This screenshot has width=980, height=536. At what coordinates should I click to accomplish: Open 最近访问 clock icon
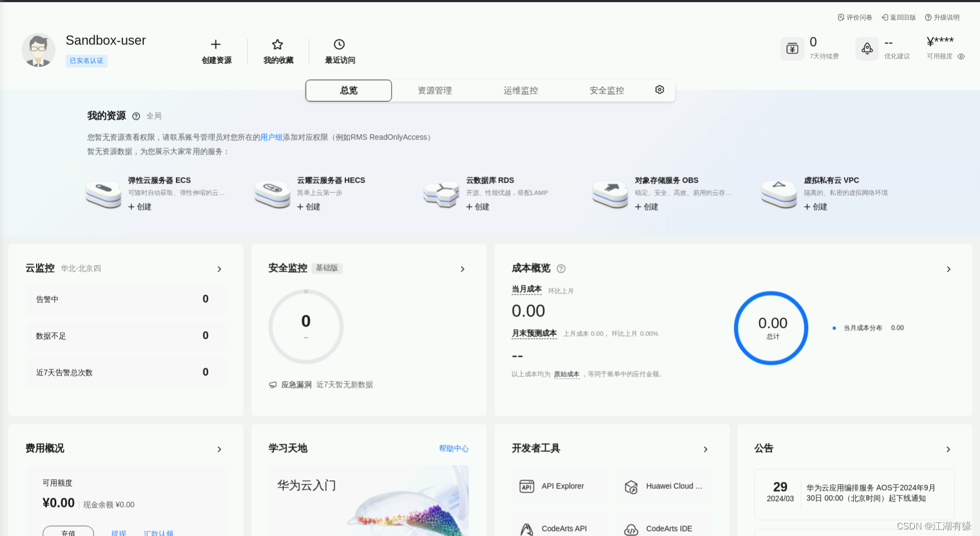pos(340,44)
